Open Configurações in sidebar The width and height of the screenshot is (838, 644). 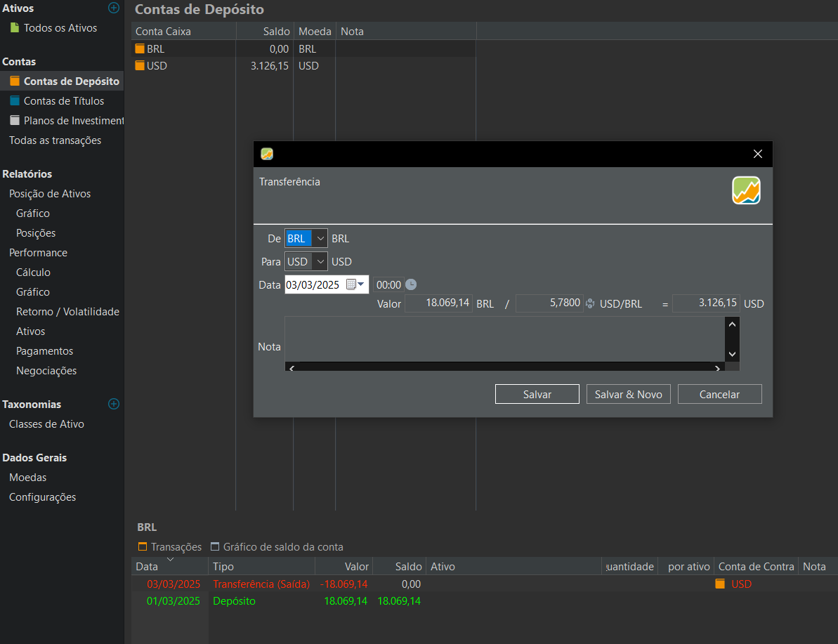(x=42, y=497)
